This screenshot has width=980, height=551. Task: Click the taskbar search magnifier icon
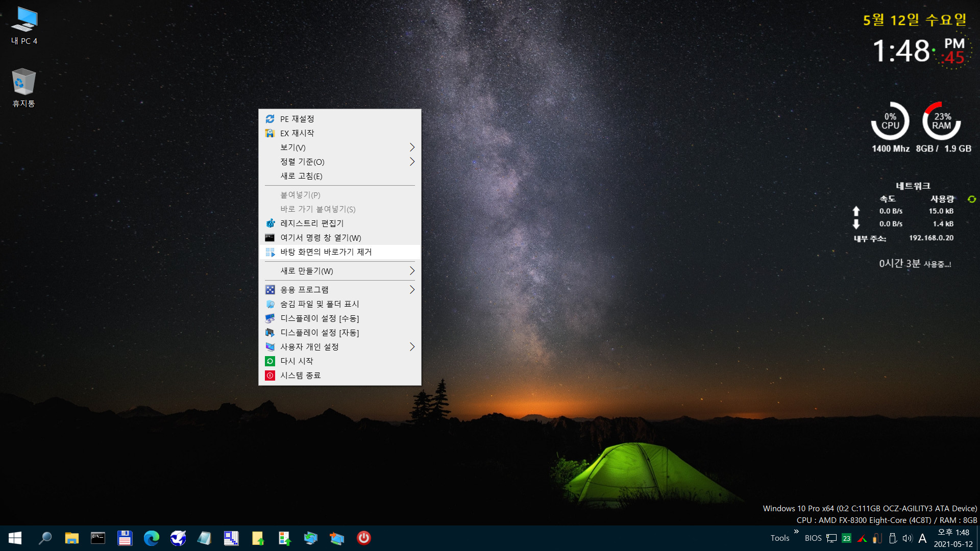45,538
